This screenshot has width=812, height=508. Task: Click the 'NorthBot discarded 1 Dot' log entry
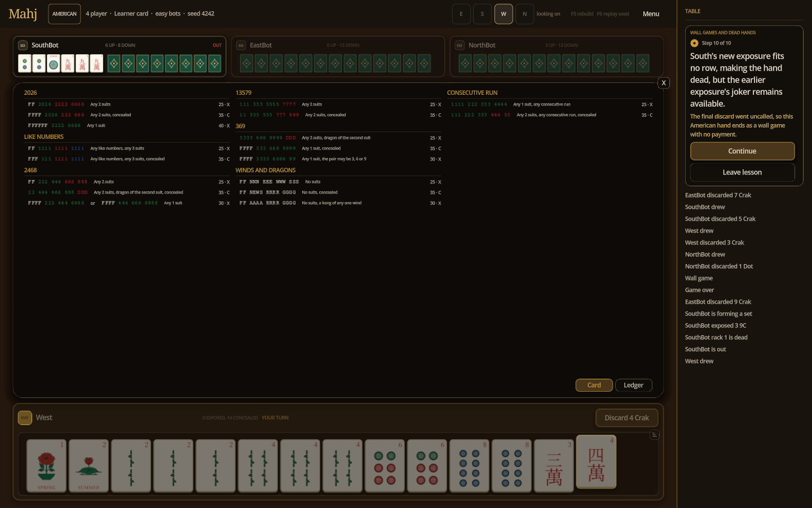click(719, 266)
